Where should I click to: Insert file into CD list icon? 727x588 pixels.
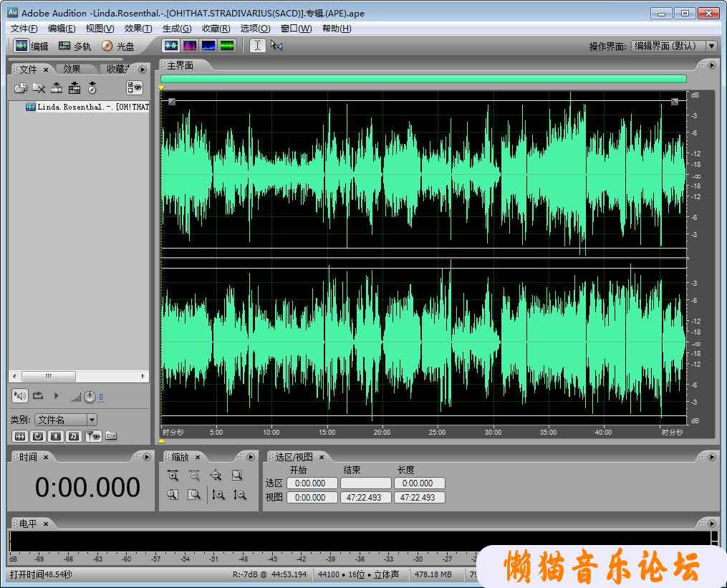[92, 87]
